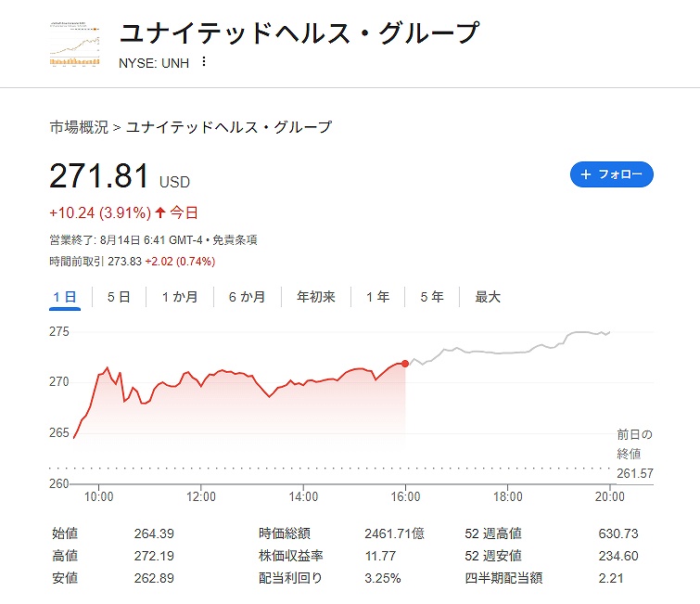Select the 5年 range tab
The height and width of the screenshot is (604, 700).
click(432, 297)
